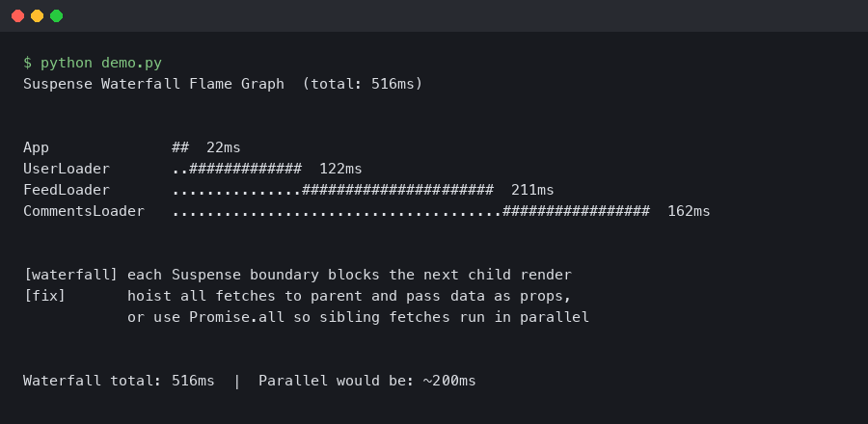This screenshot has width=868, height=424.
Task: Select the FeedLoader row label
Action: [67, 190]
